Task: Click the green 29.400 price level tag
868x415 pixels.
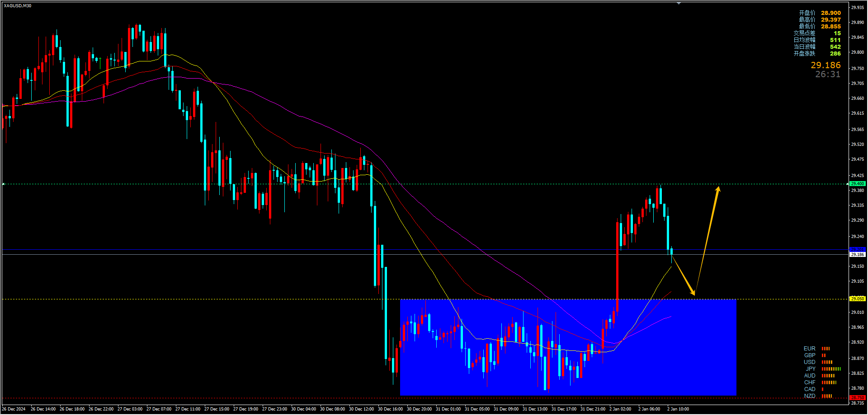Action: pos(857,184)
